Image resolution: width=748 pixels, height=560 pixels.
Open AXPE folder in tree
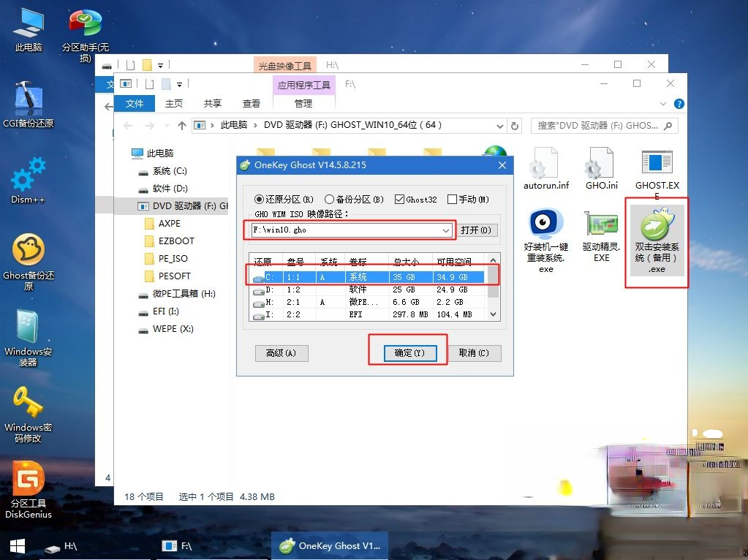(x=162, y=223)
